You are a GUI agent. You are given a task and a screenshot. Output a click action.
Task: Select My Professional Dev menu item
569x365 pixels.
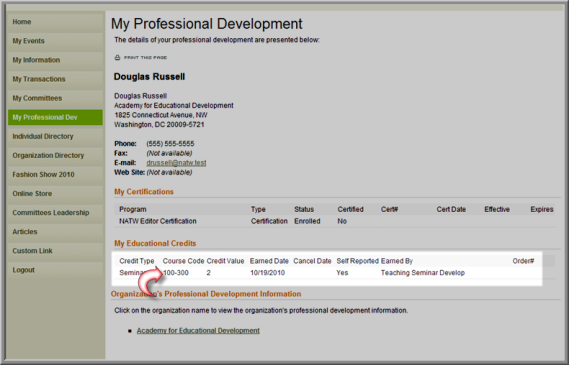pyautogui.click(x=55, y=117)
